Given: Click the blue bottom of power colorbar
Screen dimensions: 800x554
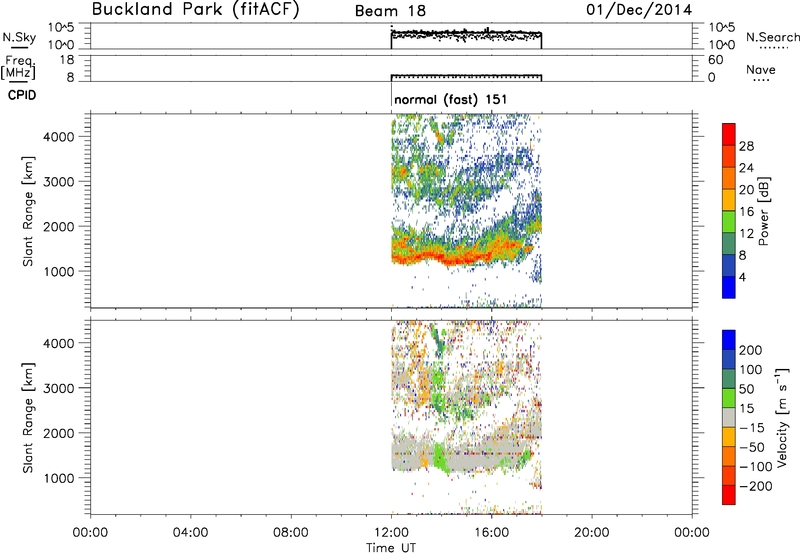Looking at the screenshot, I should [x=729, y=287].
